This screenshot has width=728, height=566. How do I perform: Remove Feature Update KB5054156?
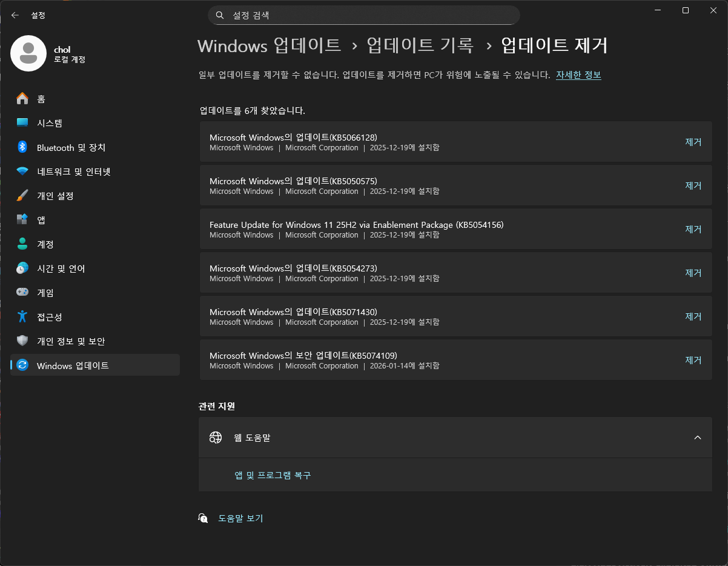pyautogui.click(x=693, y=229)
